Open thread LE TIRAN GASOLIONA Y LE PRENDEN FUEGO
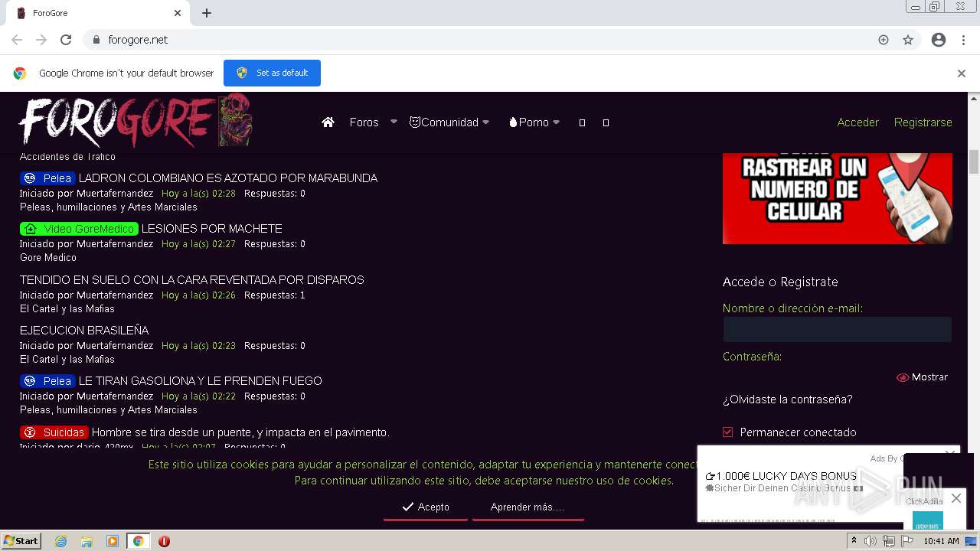Screen dimensions: 980x551 (x=201, y=381)
